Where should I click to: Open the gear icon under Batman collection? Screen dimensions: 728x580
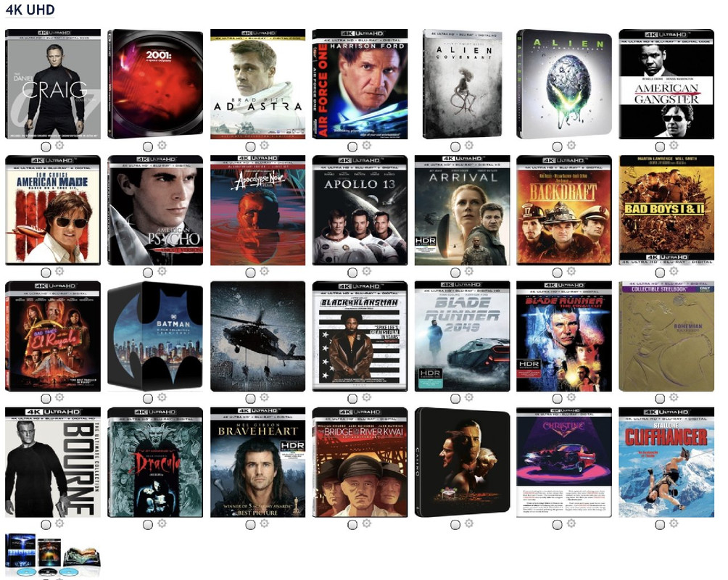162,397
